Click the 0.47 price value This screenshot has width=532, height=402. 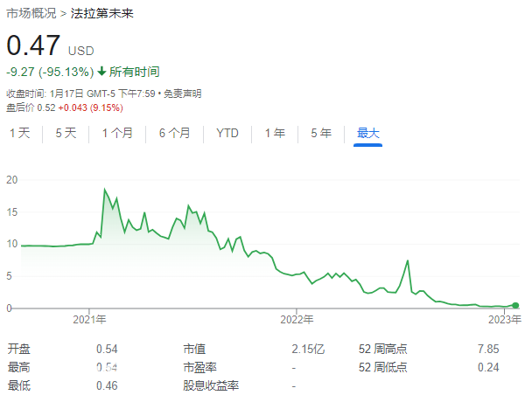point(33,45)
